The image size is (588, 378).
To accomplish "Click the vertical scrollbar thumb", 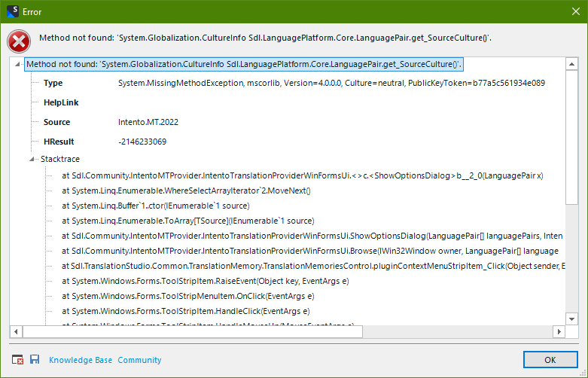I will tap(571, 138).
